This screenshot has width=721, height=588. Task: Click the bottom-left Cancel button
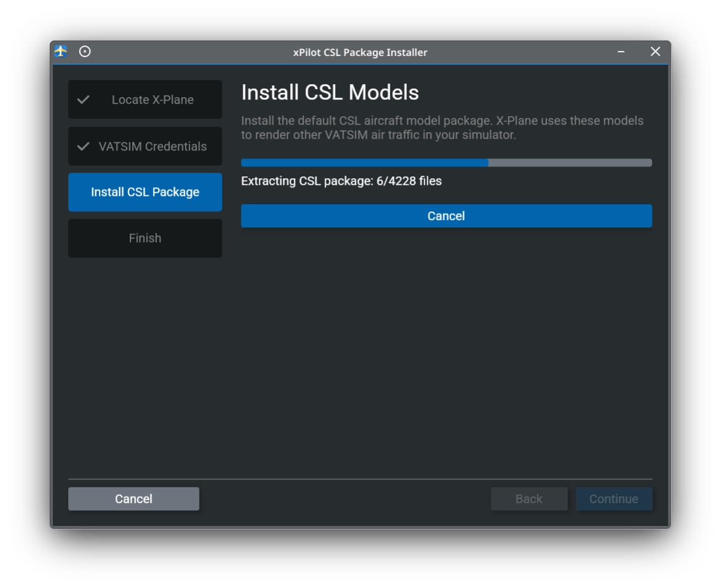(x=133, y=498)
